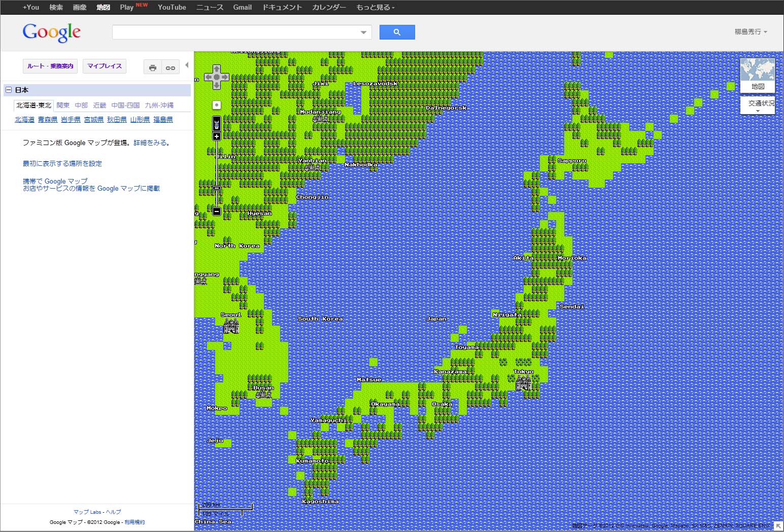
Task: Click the print icon
Action: click(x=153, y=67)
